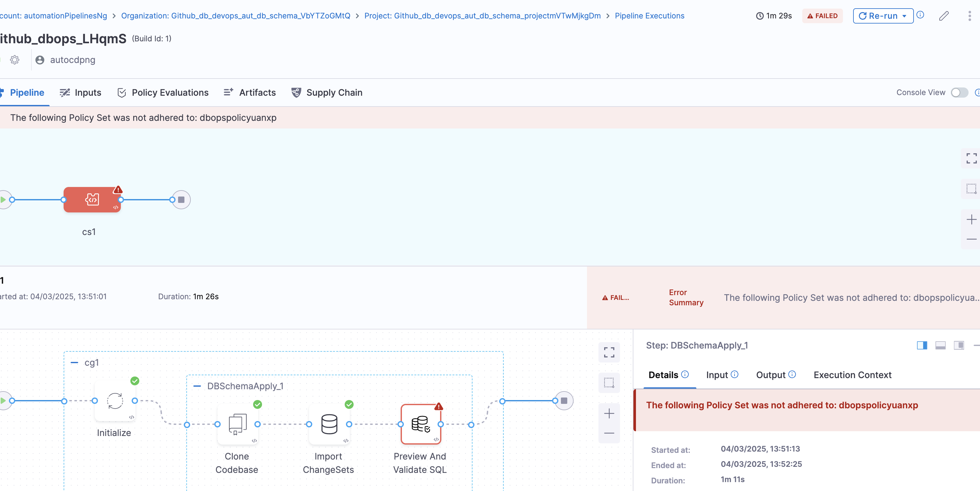Screen dimensions: 980x491
Task: Open the Re-run dropdown arrow
Action: pyautogui.click(x=904, y=16)
